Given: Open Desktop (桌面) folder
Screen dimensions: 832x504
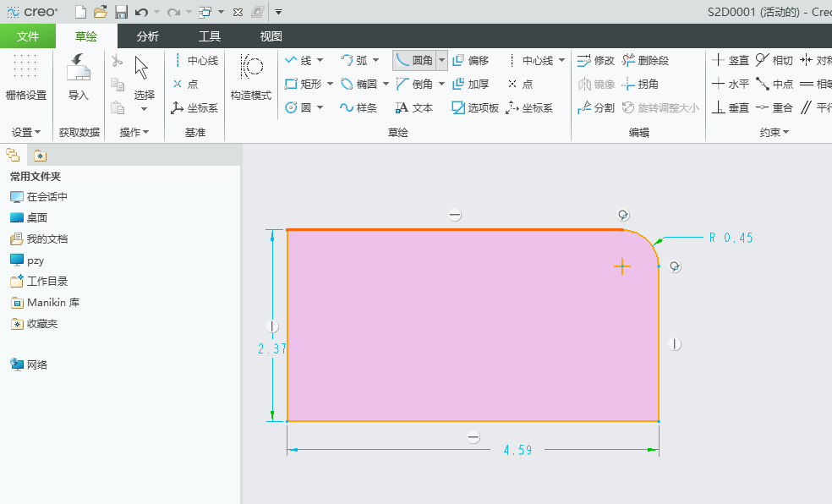Looking at the screenshot, I should (x=29, y=217).
